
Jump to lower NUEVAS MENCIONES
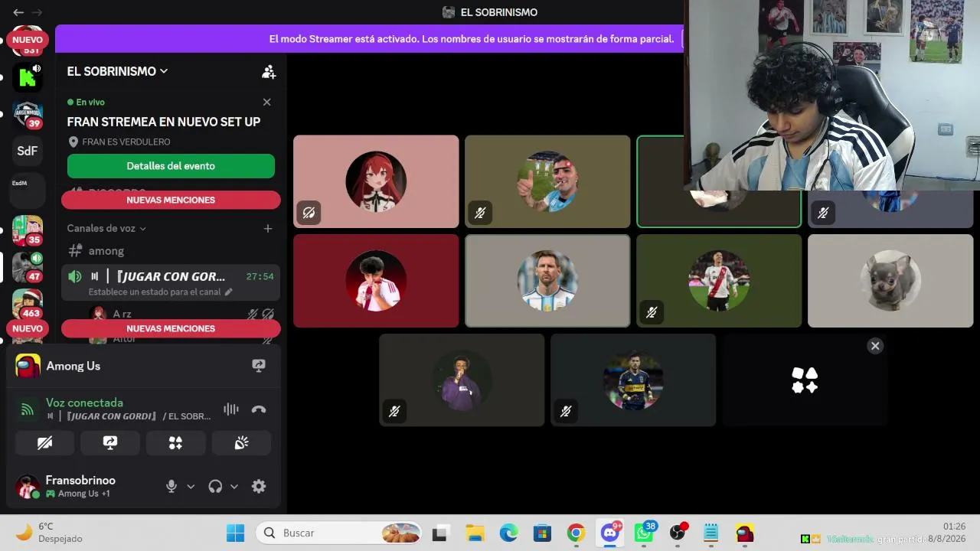click(x=171, y=328)
